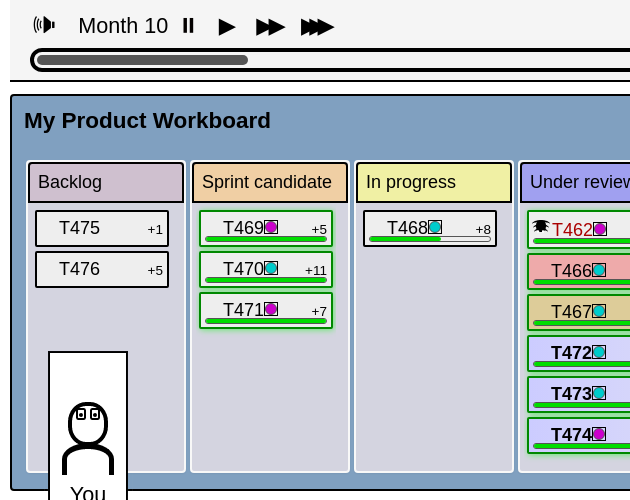The image size is (630, 500).
Task: Click the magenta icon on T474
Action: point(599,434)
